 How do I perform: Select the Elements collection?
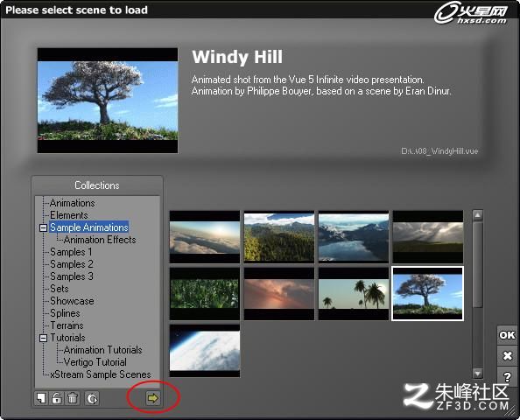click(x=69, y=215)
